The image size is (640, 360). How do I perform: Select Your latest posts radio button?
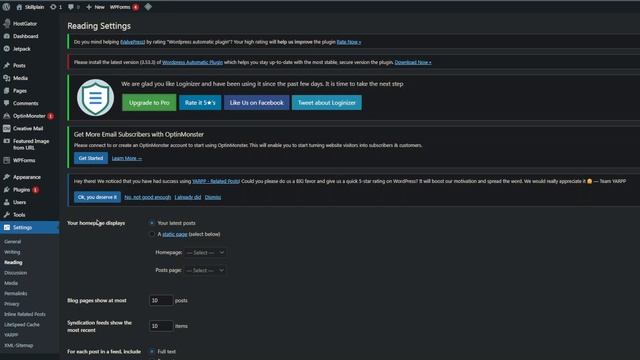[x=152, y=223]
